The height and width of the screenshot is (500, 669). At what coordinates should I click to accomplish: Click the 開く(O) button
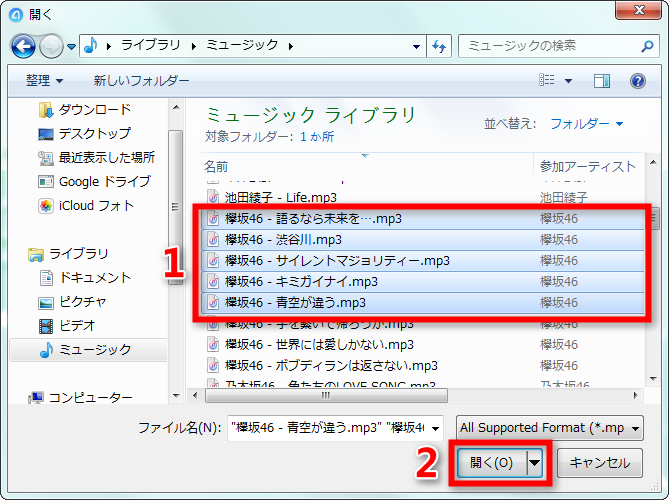click(x=492, y=462)
